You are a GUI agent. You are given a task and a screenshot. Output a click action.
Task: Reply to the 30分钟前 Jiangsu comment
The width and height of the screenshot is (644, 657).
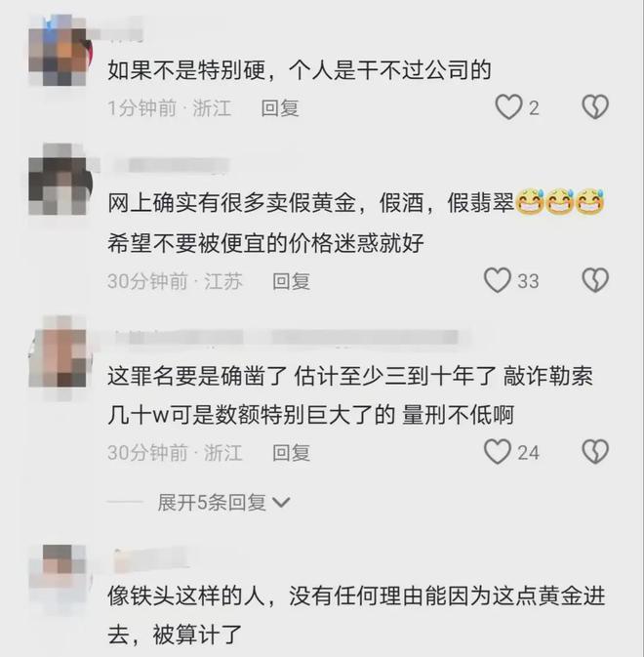[x=291, y=281]
